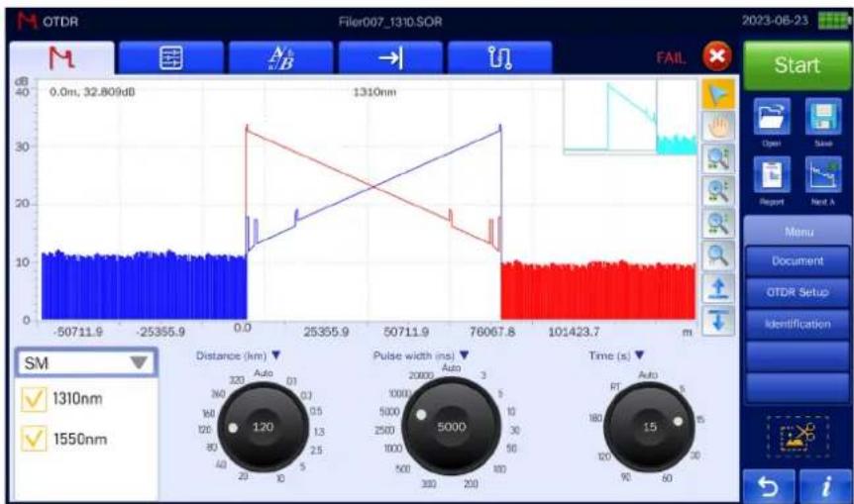Click the date 2023-06-23
The height and width of the screenshot is (504, 854).
(775, 21)
